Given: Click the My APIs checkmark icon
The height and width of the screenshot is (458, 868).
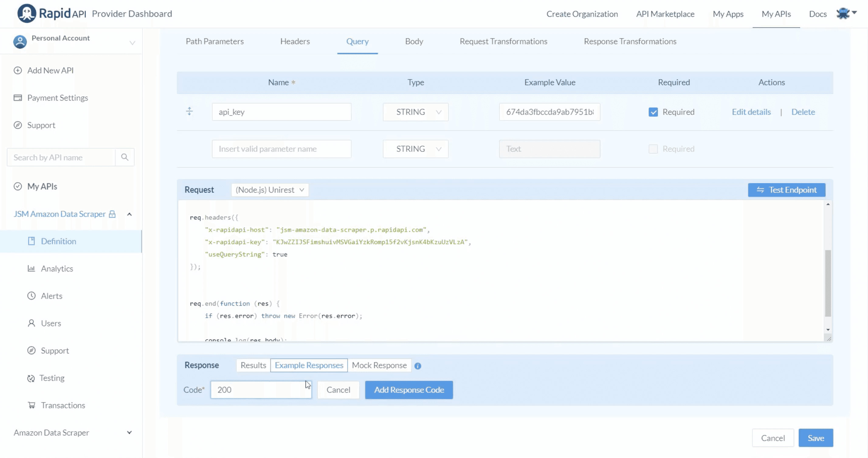Looking at the screenshot, I should 18,186.
